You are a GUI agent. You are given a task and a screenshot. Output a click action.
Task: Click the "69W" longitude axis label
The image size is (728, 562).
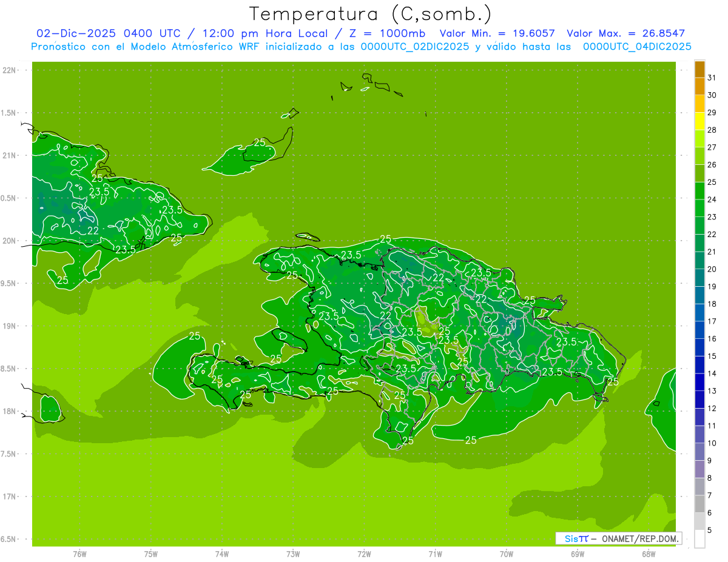click(x=578, y=554)
